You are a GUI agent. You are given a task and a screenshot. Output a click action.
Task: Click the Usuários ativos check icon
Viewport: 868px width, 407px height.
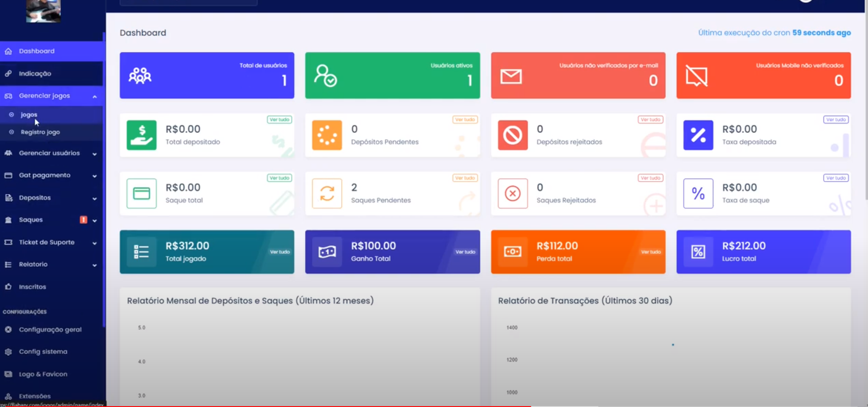[325, 75]
